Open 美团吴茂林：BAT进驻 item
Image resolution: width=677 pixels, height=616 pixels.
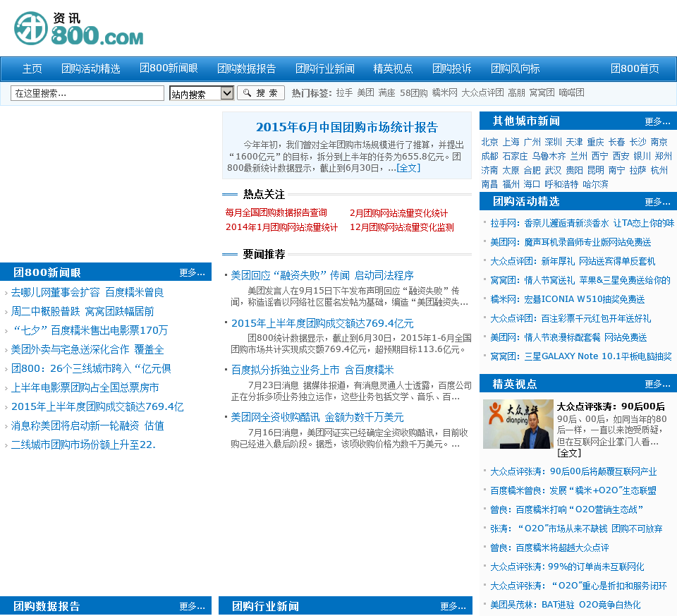coord(566,605)
